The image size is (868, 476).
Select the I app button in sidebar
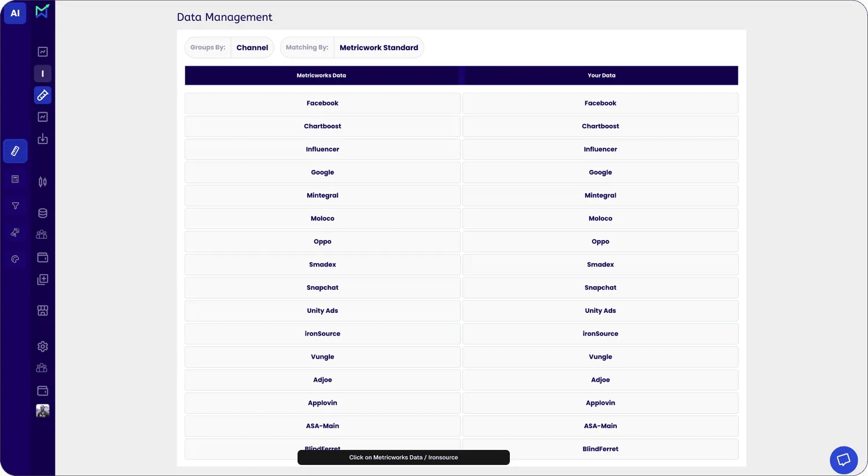coord(43,73)
